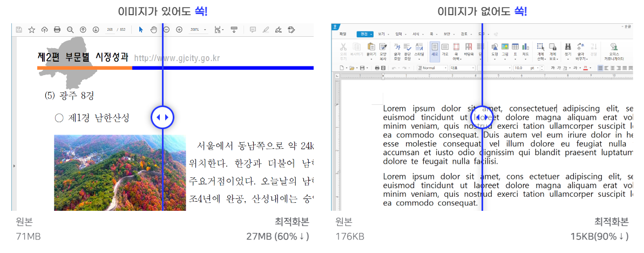Go to the next page with down arrow icon
Screen dimensions: 644x253
pos(96,30)
